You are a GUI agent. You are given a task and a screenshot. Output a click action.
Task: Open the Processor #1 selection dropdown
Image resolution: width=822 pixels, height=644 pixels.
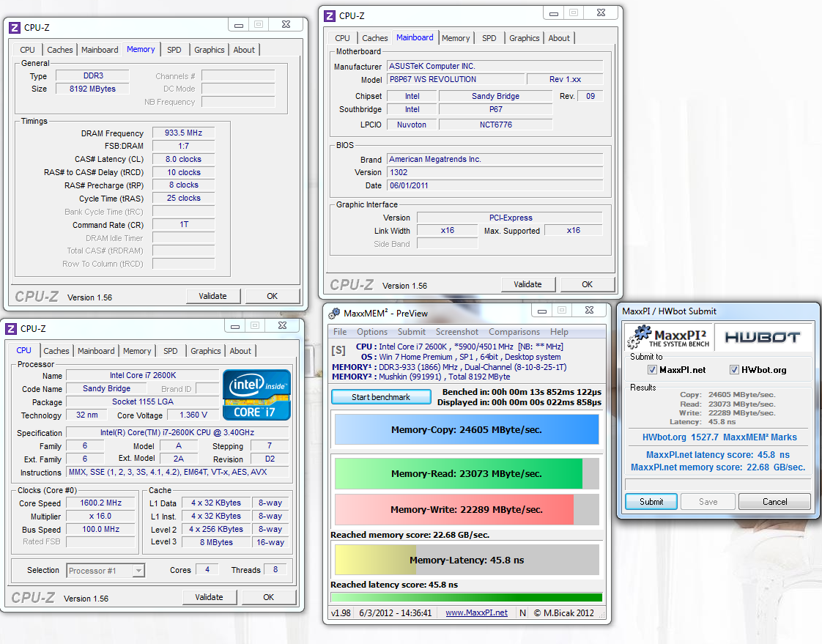click(138, 571)
